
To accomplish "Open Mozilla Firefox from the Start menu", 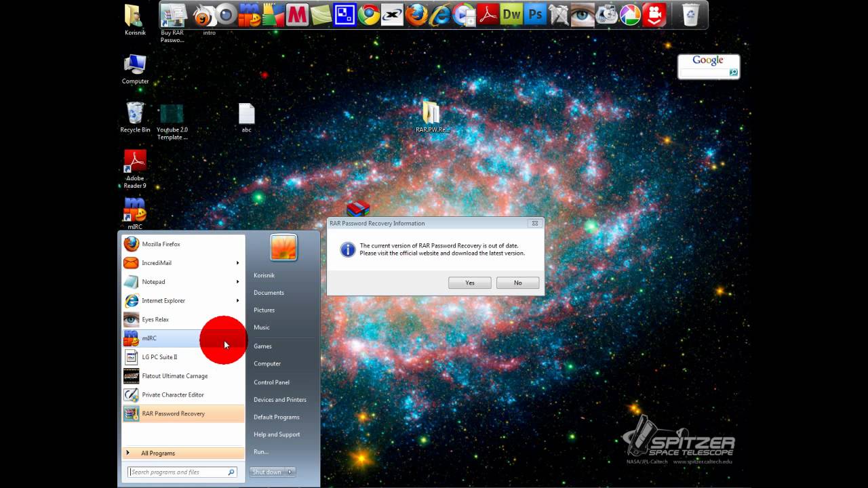I will (183, 244).
